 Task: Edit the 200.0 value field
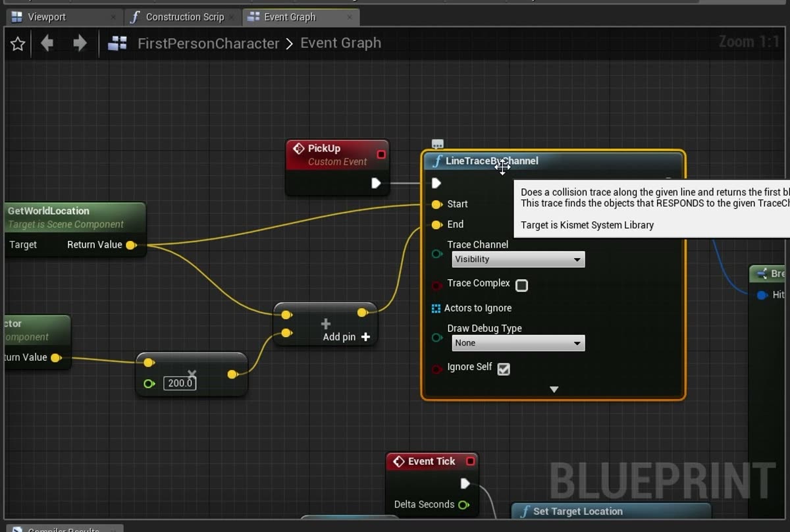click(180, 383)
